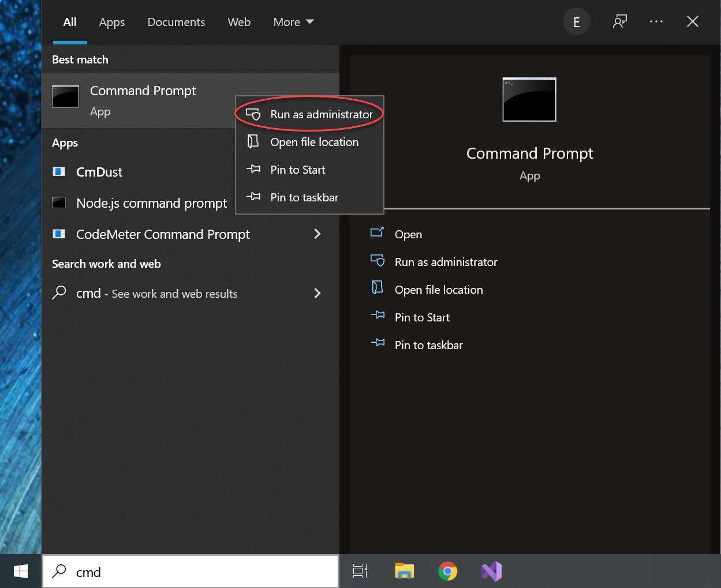Click the admin shield icon in preview pane
Viewport: 721px width, 588px height.
pyautogui.click(x=378, y=261)
